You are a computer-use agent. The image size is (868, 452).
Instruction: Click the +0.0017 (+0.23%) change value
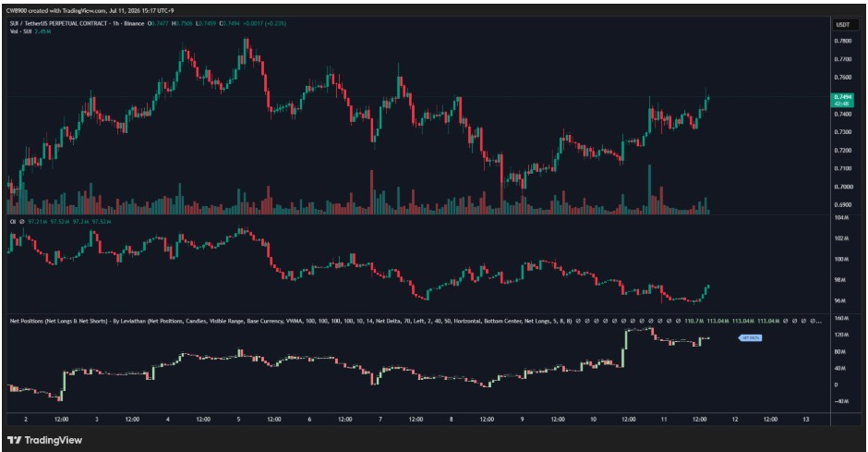pyautogui.click(x=265, y=24)
